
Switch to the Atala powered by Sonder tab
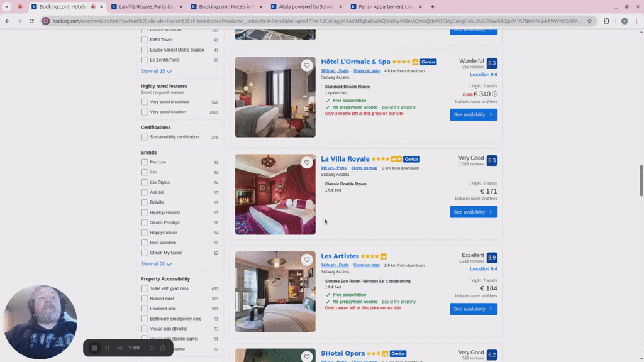306,6
